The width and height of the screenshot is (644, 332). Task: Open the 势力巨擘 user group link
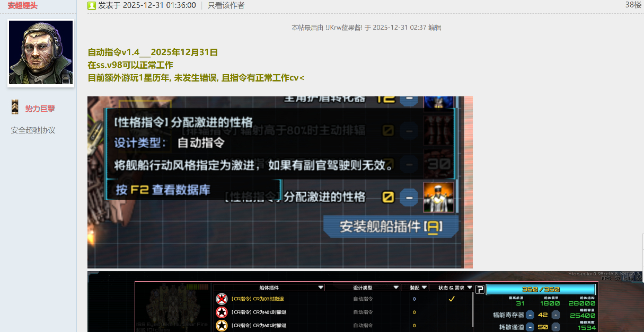[x=40, y=109]
